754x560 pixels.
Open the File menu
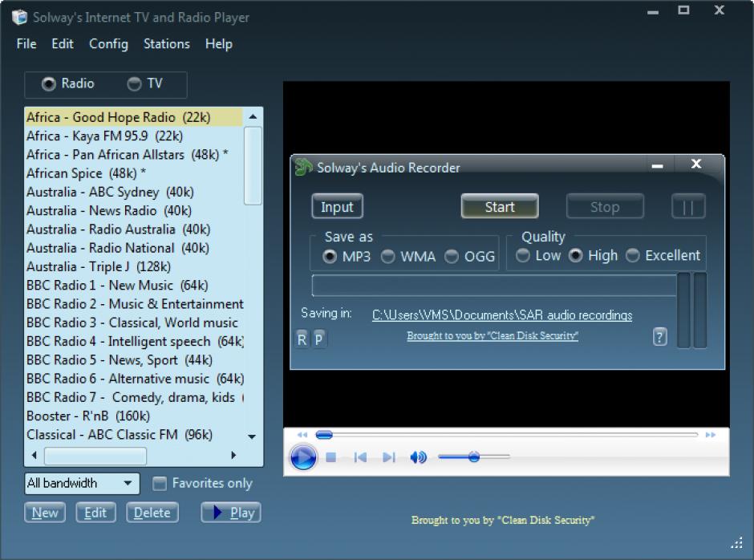(26, 44)
